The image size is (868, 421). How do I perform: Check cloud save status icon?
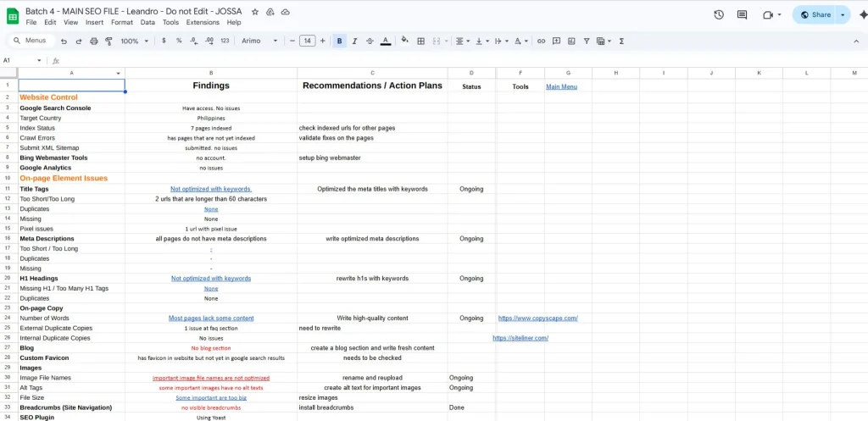286,12
